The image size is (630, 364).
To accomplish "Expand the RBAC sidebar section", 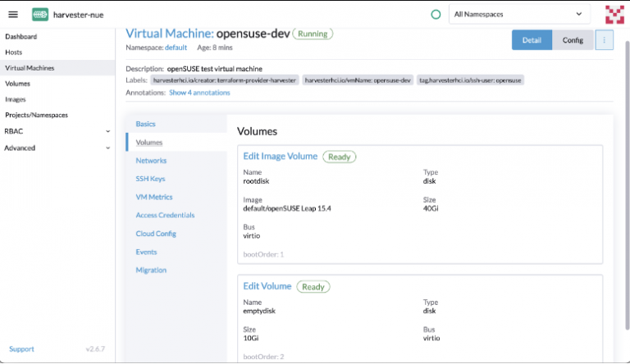I will tap(107, 130).
